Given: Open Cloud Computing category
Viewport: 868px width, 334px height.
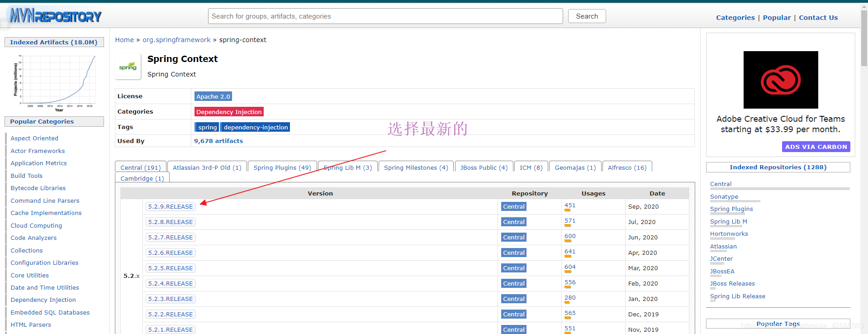Looking at the screenshot, I should pyautogui.click(x=36, y=226).
